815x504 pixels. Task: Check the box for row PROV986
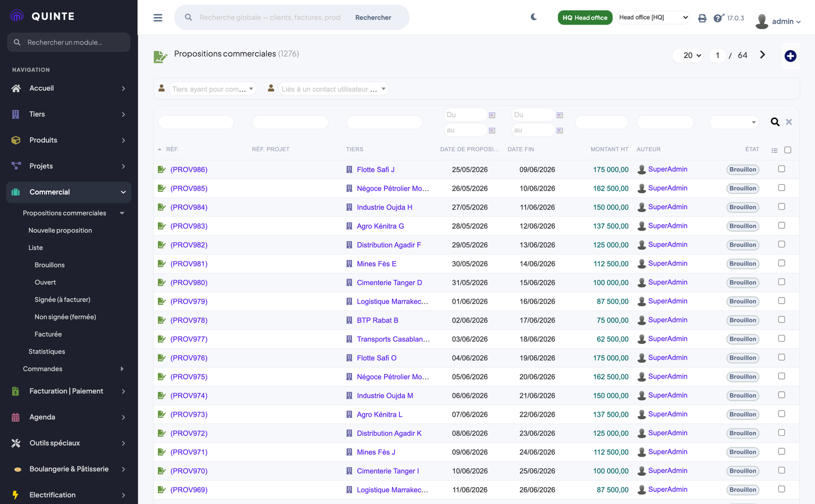click(x=782, y=169)
